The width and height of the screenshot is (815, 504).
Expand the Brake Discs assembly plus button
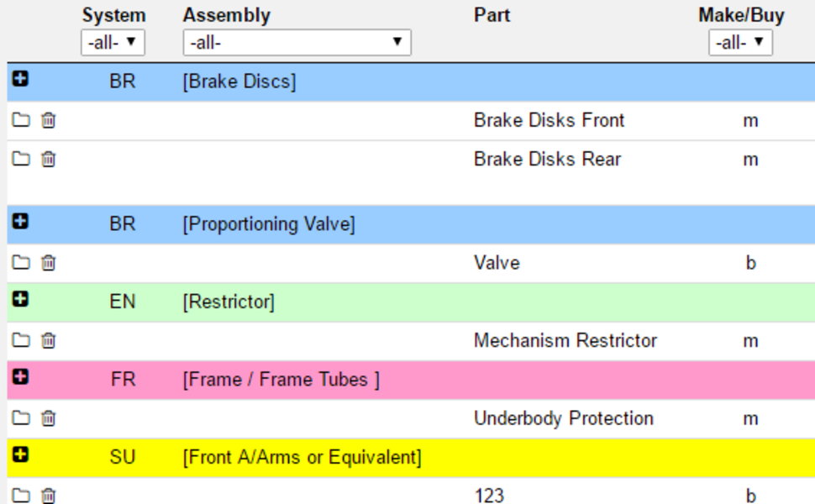pos(21,79)
